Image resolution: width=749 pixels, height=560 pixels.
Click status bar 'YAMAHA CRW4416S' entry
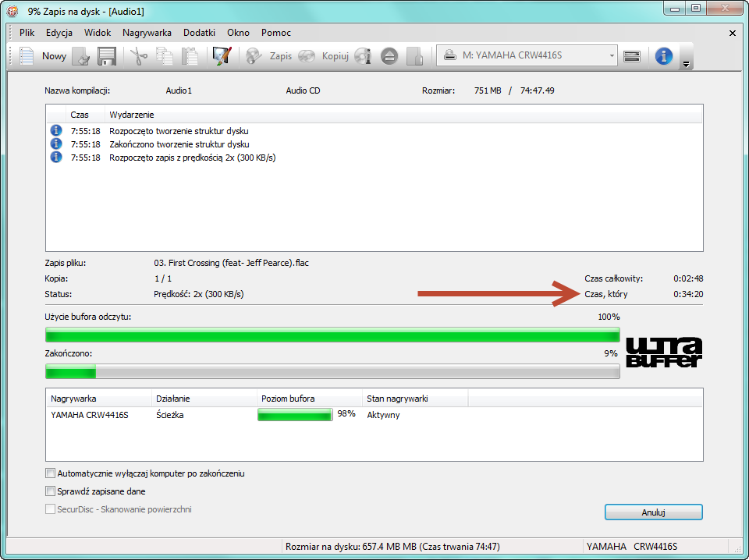631,547
